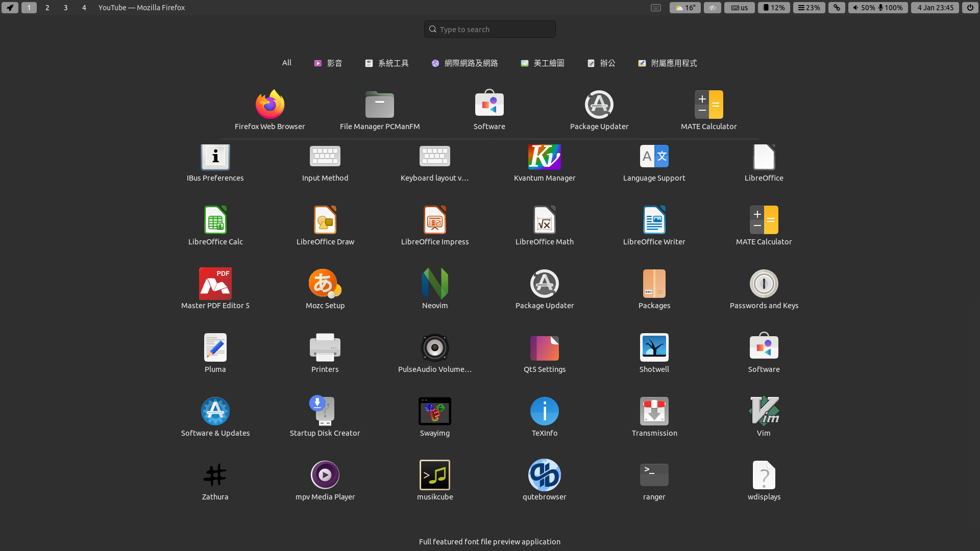Switch to workspace 4 in top bar
The width and height of the screenshot is (980, 551).
click(84, 8)
